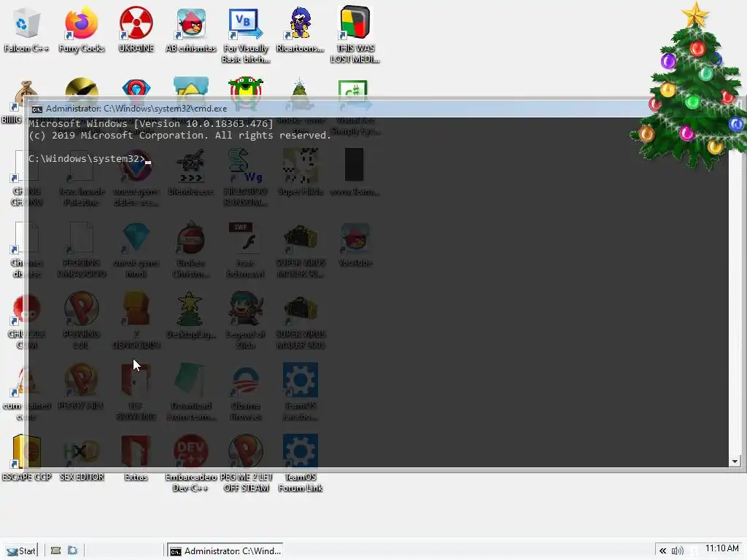Expand hidden tray icons chevron
The width and height of the screenshot is (747, 560).
(x=662, y=551)
